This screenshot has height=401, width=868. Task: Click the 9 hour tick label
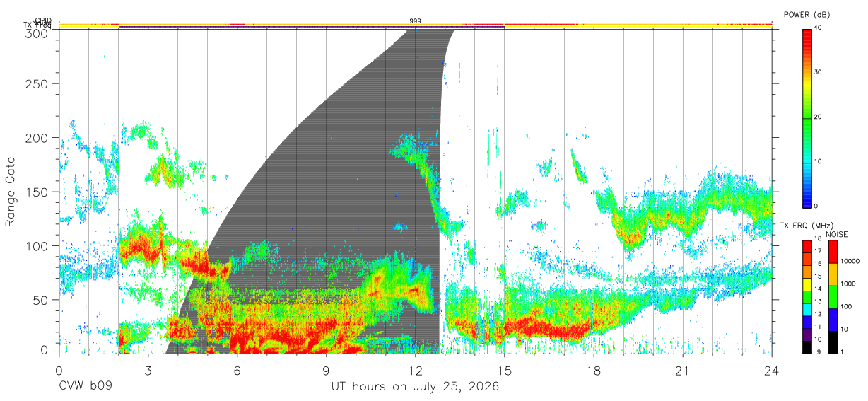pos(326,370)
